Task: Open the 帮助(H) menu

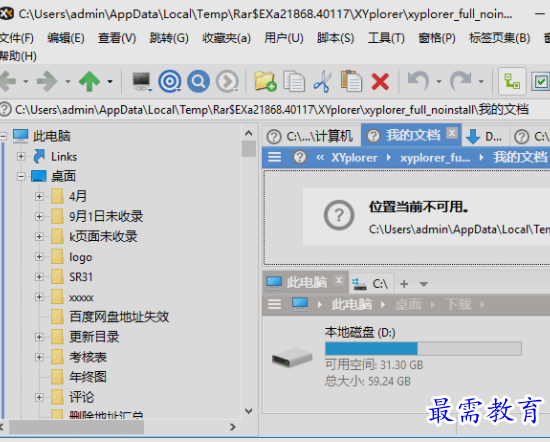Action: [x=18, y=56]
